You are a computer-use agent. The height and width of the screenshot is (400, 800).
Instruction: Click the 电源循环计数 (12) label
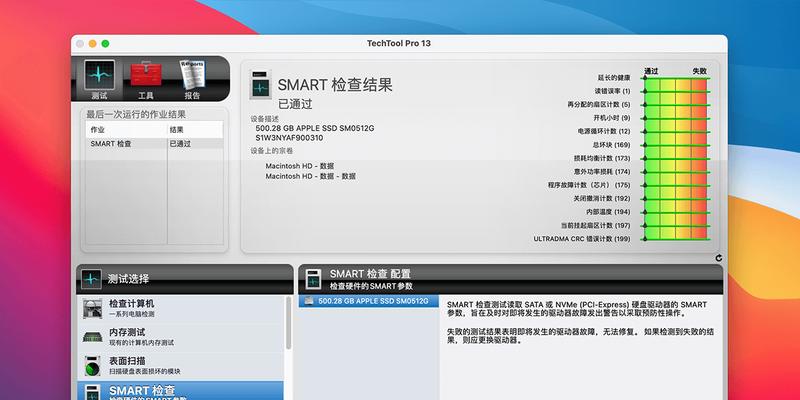point(604,132)
